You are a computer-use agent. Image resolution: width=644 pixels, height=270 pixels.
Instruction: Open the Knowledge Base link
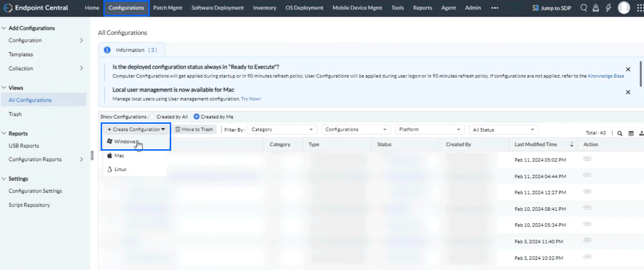606,76
